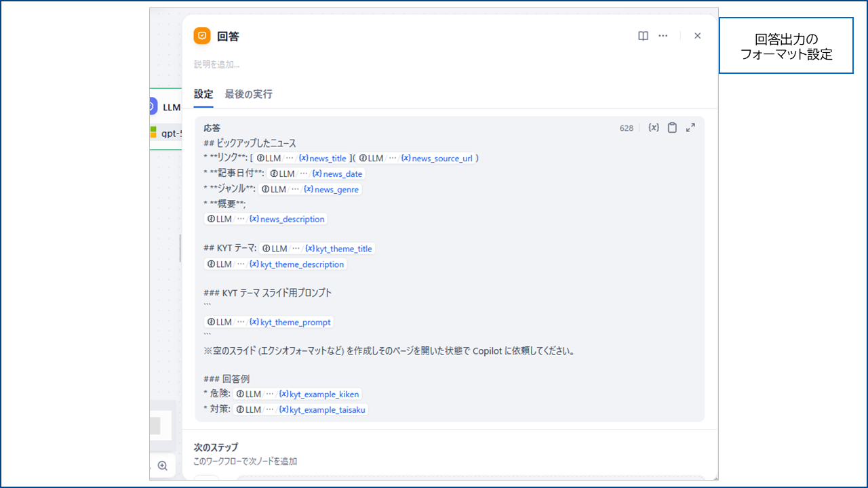This screenshot has height=488, width=868.
Task: Click the 628 character count
Action: click(x=626, y=128)
